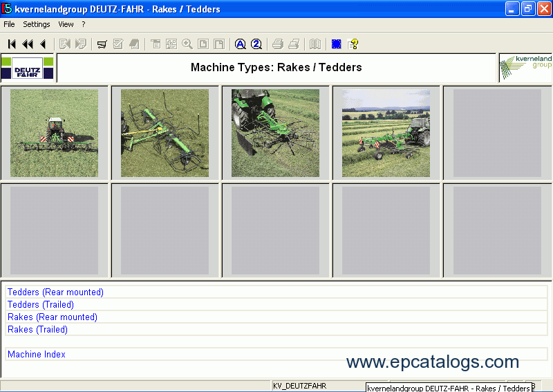Open the ? help menu
The height and width of the screenshot is (392, 553).
tap(84, 24)
